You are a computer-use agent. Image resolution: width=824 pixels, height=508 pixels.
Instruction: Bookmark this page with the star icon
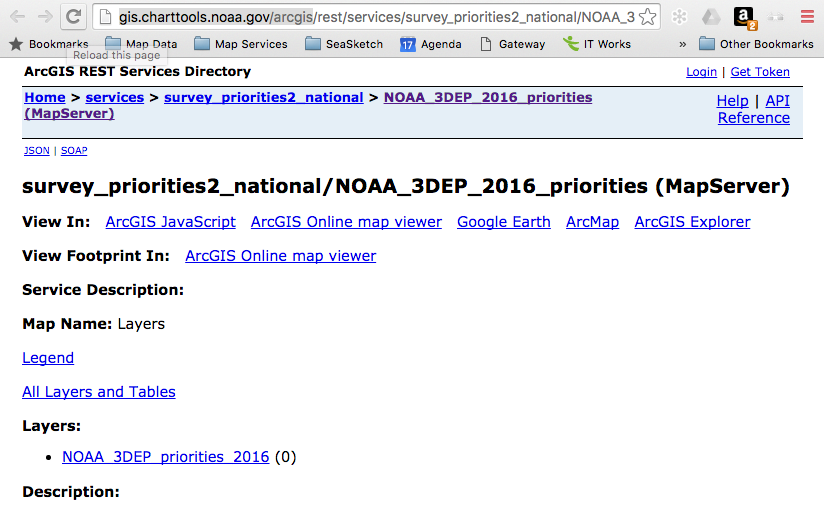[x=648, y=17]
